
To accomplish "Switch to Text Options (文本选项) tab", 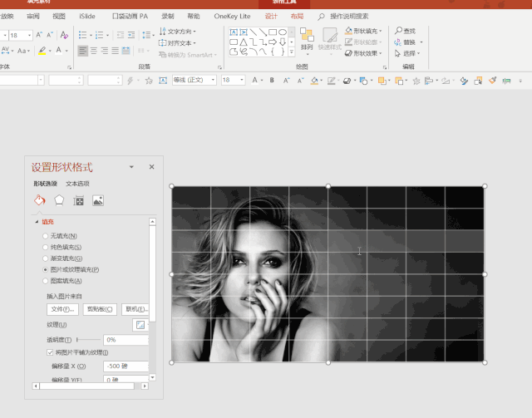I will point(77,184).
